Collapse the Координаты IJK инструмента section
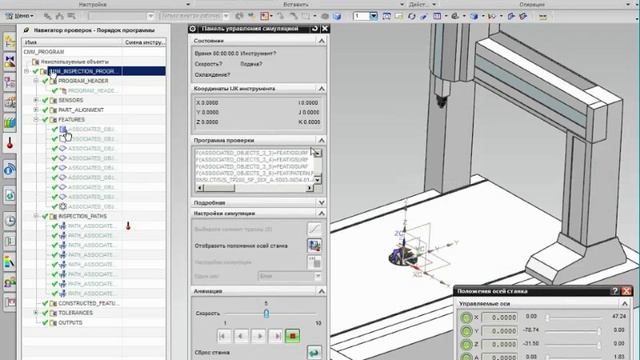The image size is (640, 360). tap(321, 89)
